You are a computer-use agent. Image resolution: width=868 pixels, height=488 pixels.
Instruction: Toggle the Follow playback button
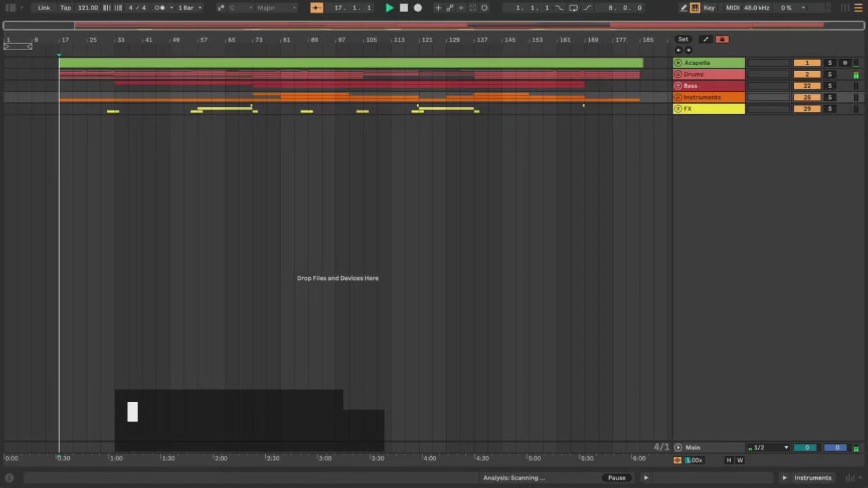coord(317,8)
